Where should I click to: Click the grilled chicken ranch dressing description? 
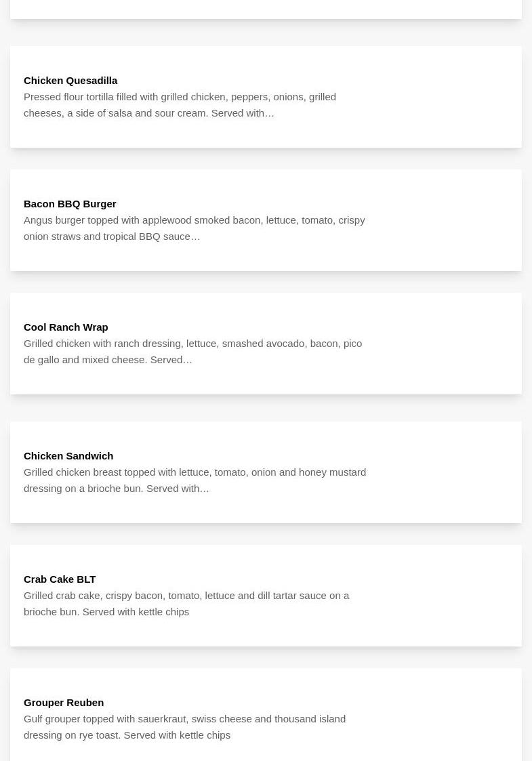pos(192,352)
